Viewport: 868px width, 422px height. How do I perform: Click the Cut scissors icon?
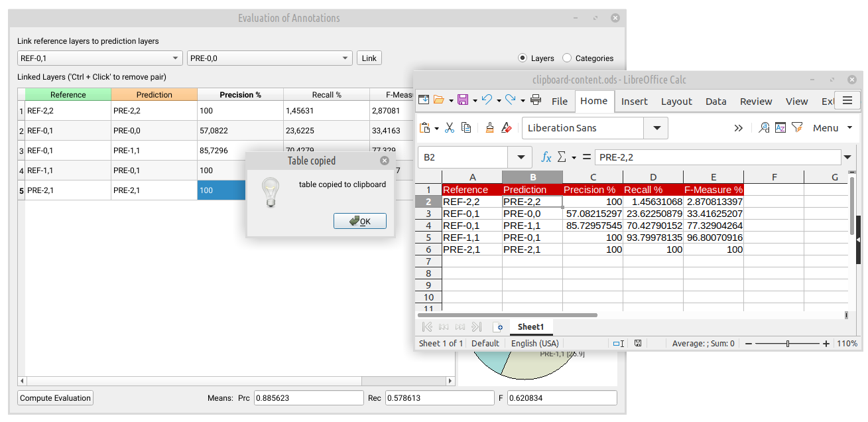(x=449, y=127)
